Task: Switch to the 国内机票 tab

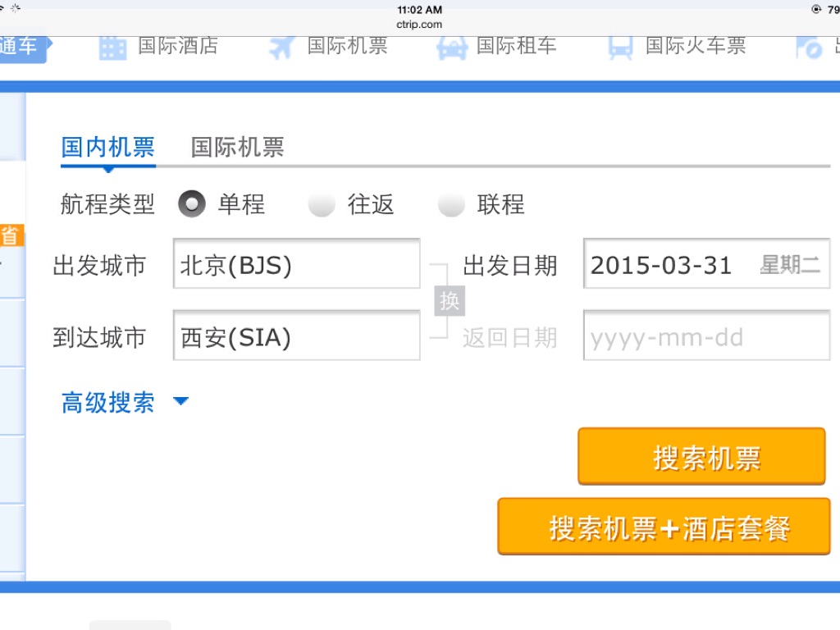Action: tap(107, 148)
